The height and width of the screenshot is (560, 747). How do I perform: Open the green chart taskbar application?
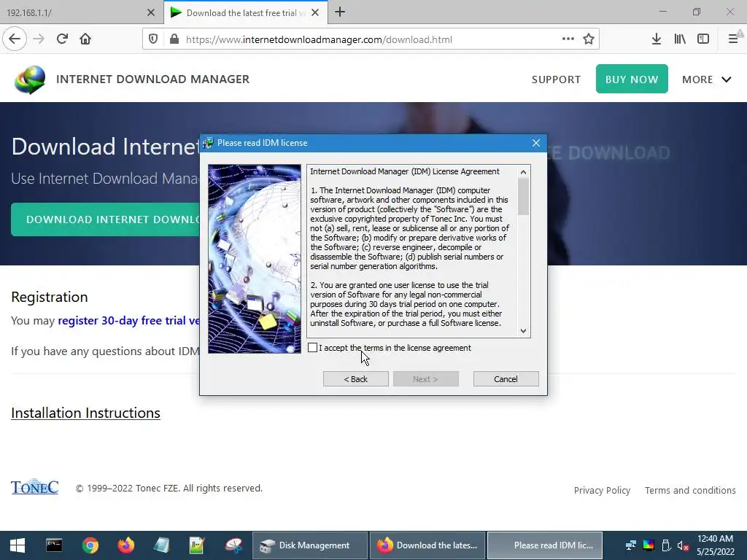click(197, 545)
